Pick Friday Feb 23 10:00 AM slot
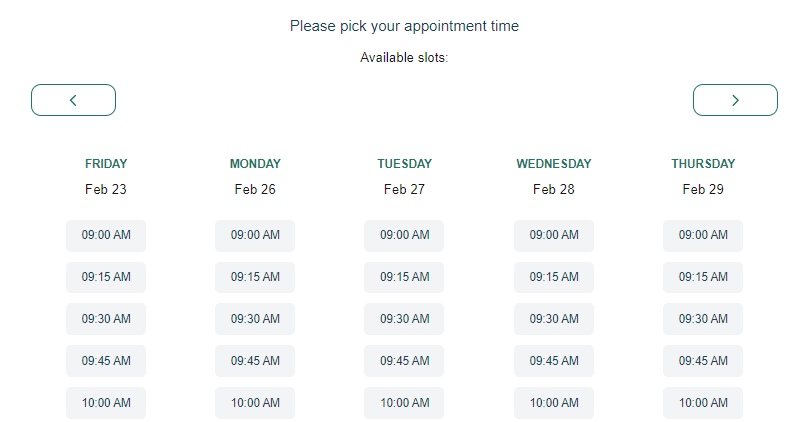Screen dimensions: 793x422 (x=106, y=403)
